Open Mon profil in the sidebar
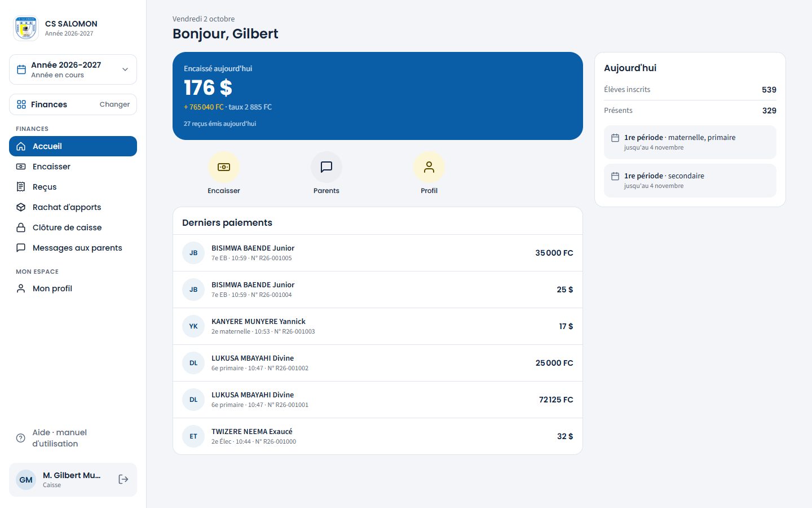This screenshot has width=812, height=508. click(73, 288)
